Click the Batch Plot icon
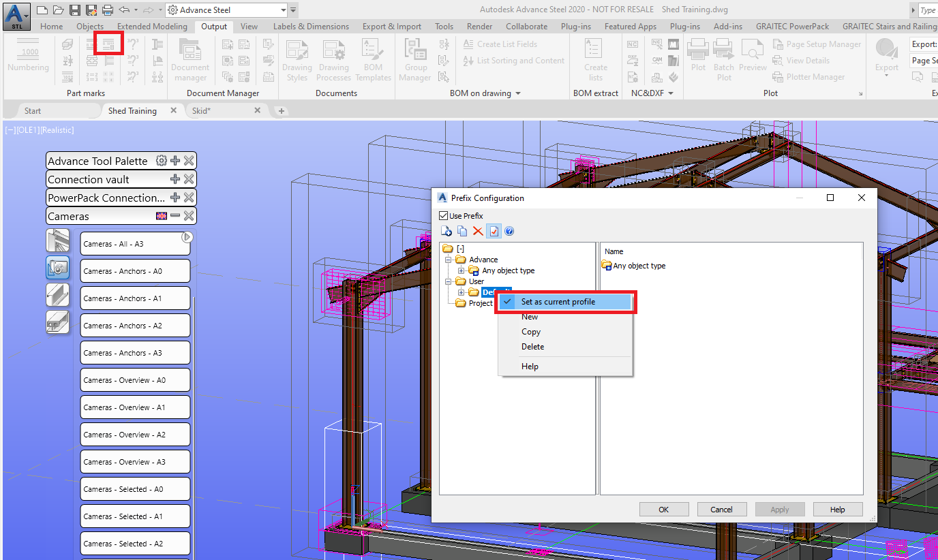Image resolution: width=938 pixels, height=560 pixels. coord(723,59)
